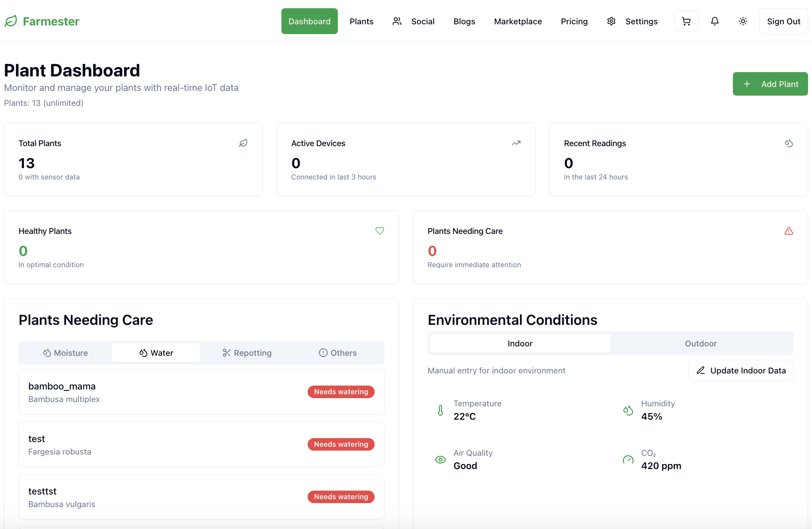
Task: Open the testtst Bambusa vulgaris entry
Action: 201,497
